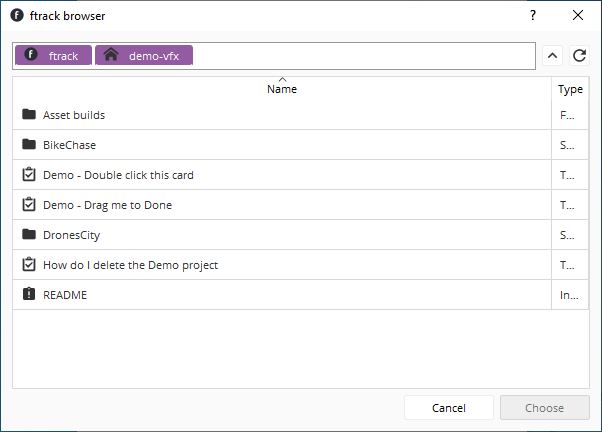Click the Type column header
The width and height of the screenshot is (602, 432).
[570, 89]
